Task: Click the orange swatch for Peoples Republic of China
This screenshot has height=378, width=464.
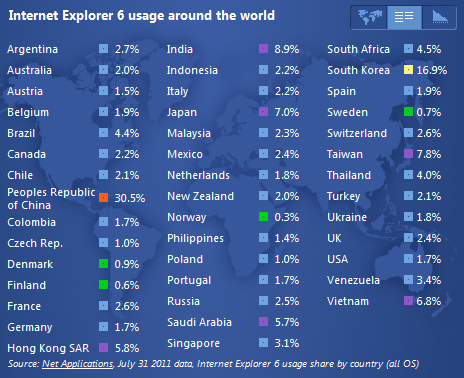Action: click(x=103, y=198)
